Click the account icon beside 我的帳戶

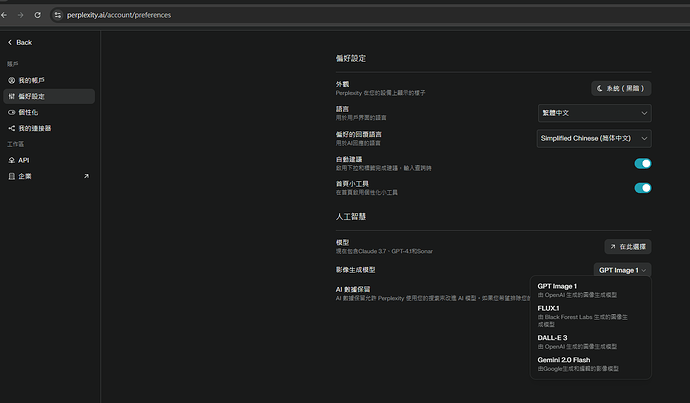(11, 80)
